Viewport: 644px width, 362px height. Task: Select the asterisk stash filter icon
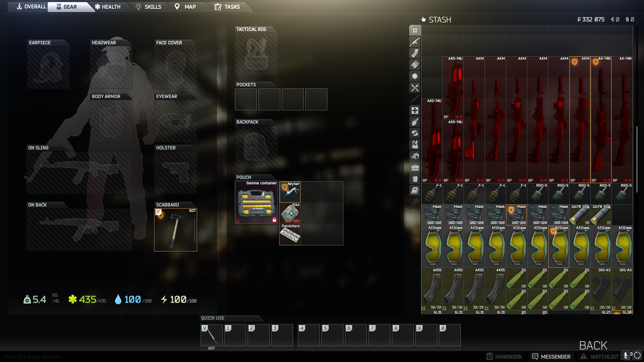coord(415,76)
